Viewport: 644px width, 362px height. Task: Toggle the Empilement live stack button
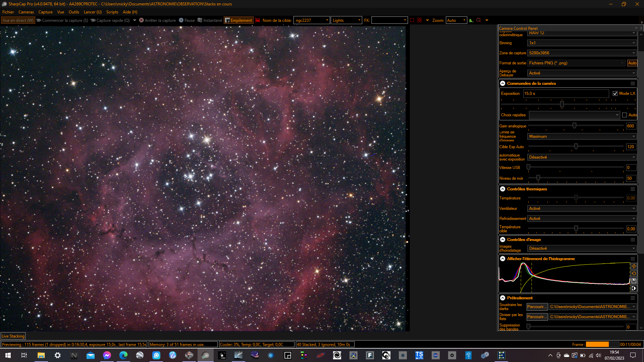[238, 20]
